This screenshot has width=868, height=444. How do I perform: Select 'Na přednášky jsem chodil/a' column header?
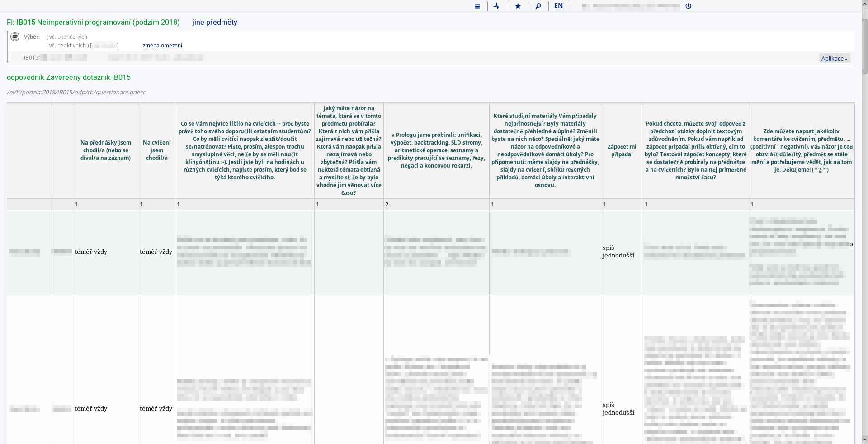[105, 150]
